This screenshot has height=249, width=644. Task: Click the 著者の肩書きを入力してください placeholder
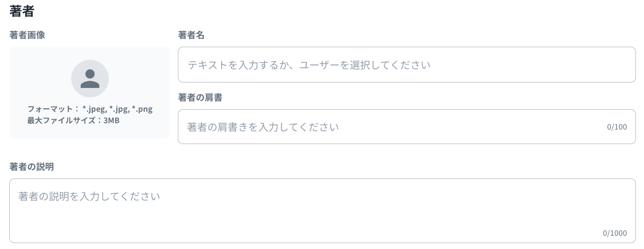tap(263, 127)
